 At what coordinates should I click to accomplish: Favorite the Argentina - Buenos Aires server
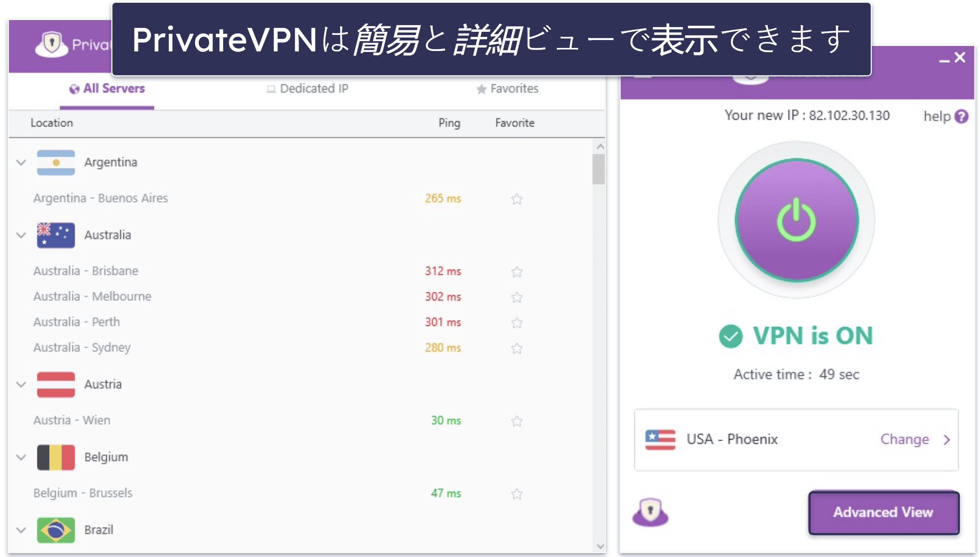(517, 199)
